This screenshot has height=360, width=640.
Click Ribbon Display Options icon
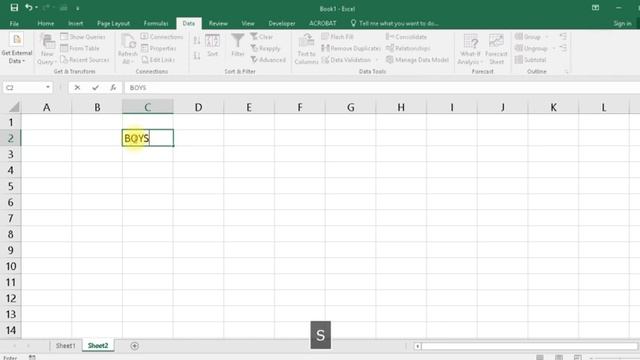[x=596, y=8]
